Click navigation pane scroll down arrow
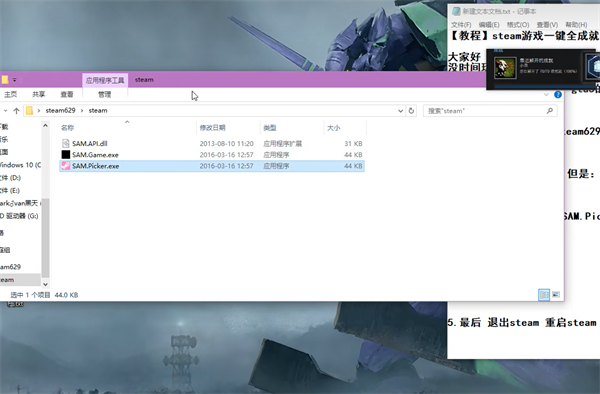Image resolution: width=600 pixels, height=394 pixels. tap(45, 284)
